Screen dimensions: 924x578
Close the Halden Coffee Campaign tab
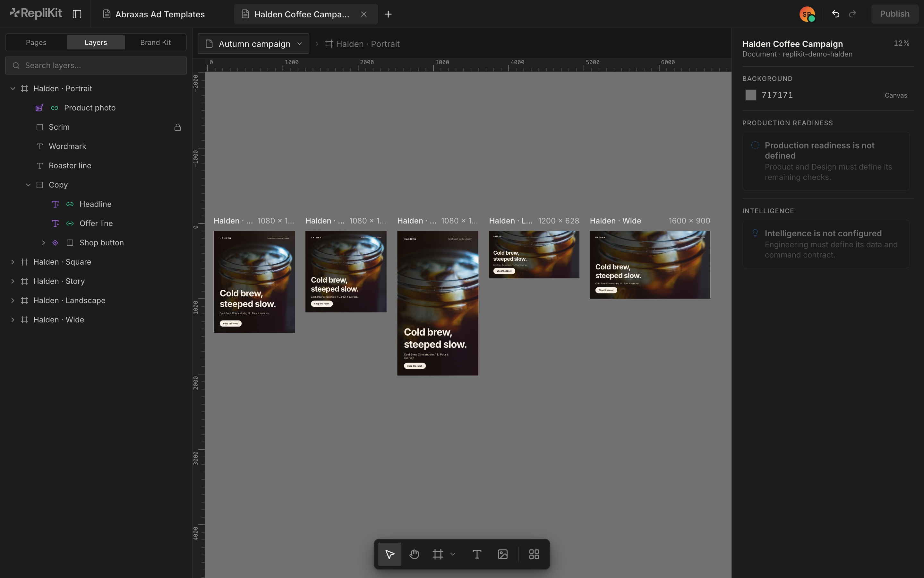[364, 14]
